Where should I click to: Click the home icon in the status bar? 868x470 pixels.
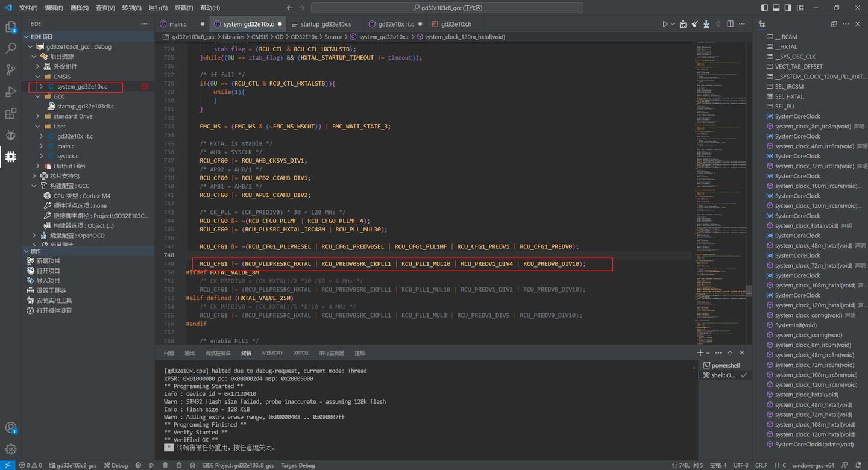pyautogui.click(x=193, y=465)
